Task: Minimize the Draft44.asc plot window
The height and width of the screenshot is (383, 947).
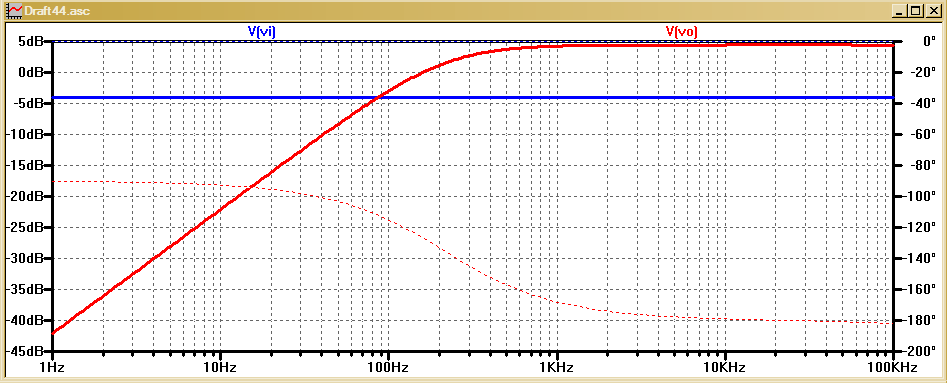Action: [900, 10]
